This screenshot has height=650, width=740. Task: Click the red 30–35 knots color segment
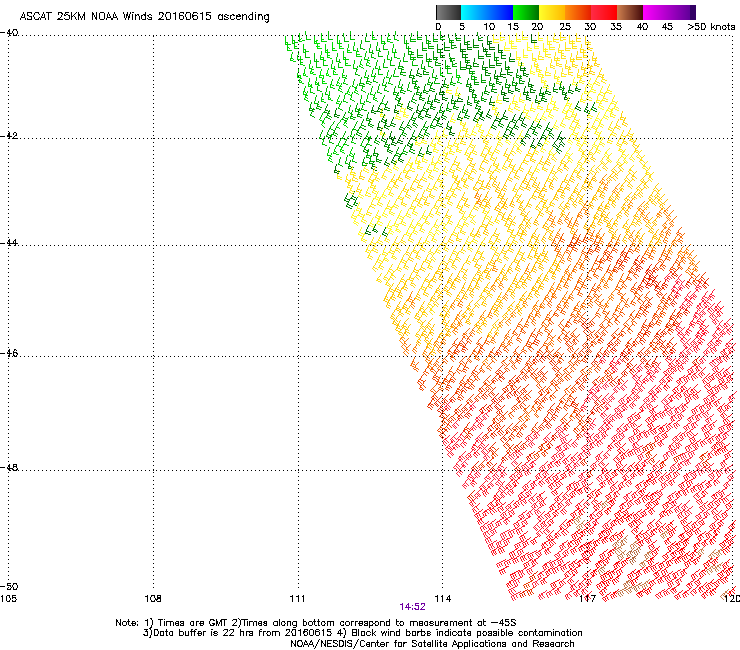(x=604, y=12)
